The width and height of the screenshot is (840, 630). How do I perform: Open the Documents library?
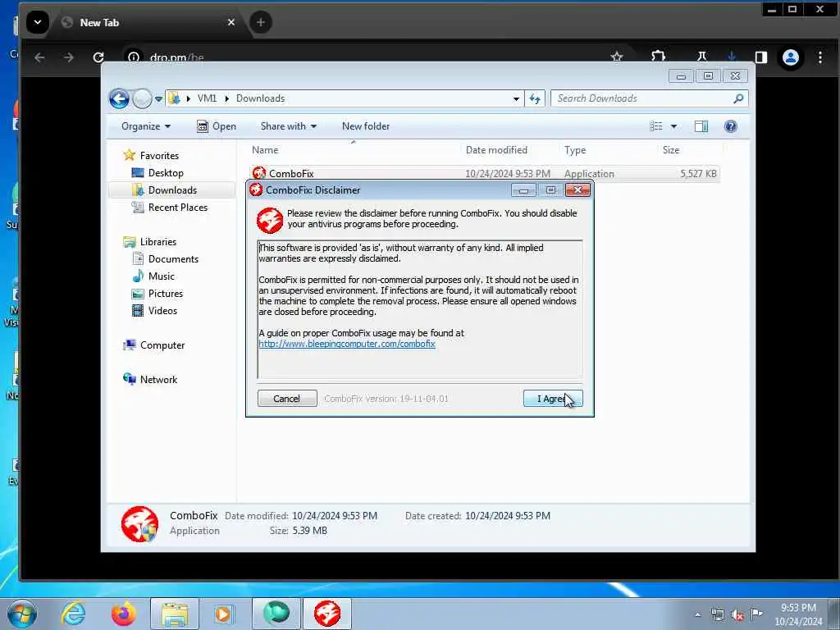pyautogui.click(x=173, y=259)
